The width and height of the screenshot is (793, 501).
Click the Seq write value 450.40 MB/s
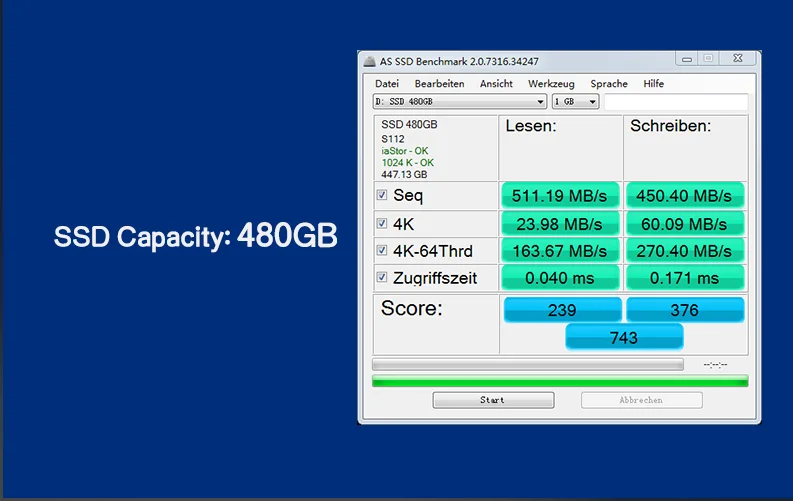(x=684, y=196)
